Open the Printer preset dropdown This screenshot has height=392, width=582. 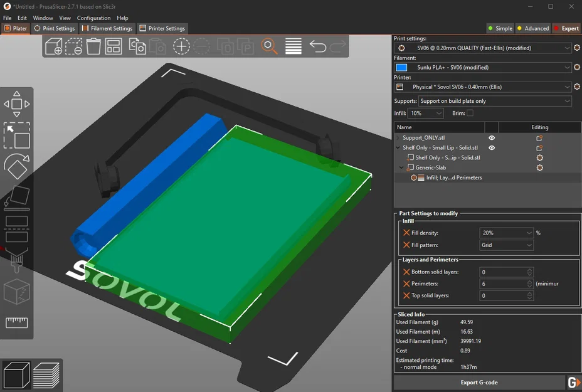pos(482,87)
